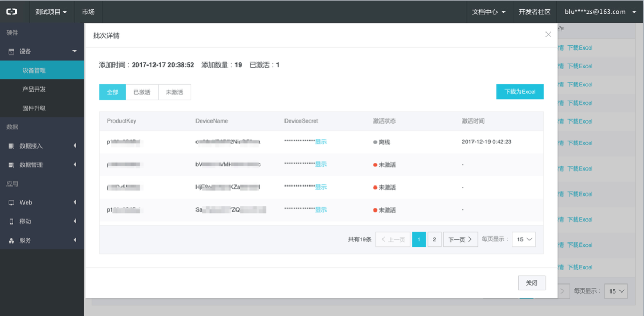
Task: Expand the 移动 sidebar section
Action: [75, 221]
